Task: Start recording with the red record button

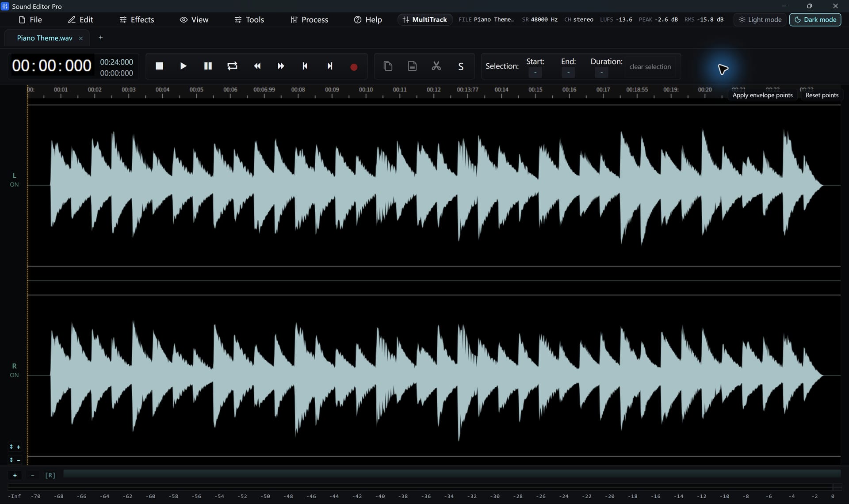Action: [354, 67]
